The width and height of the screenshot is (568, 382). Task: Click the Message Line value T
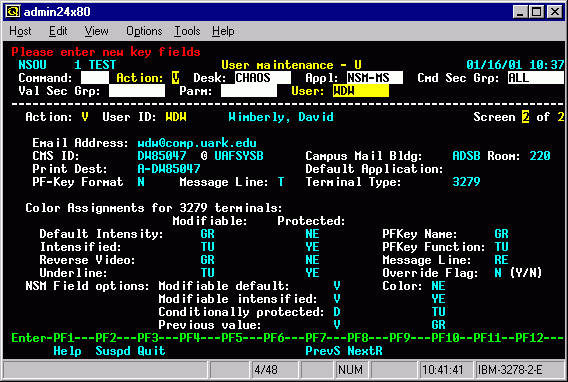pyautogui.click(x=281, y=182)
